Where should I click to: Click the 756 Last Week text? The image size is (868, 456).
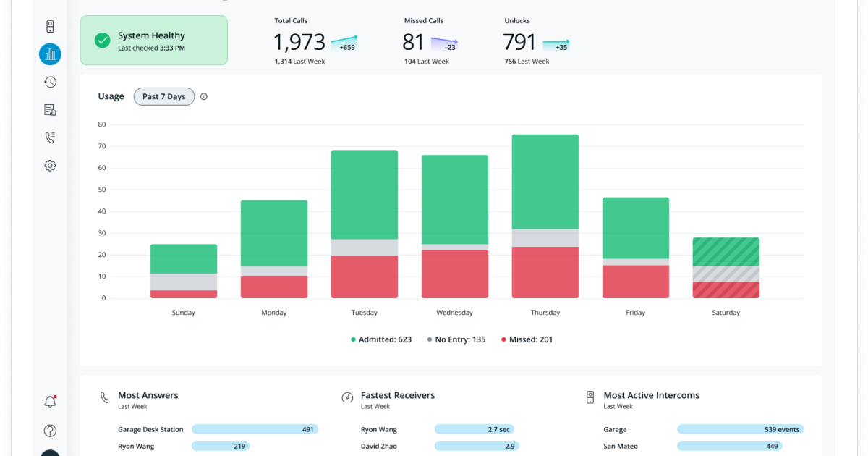(x=527, y=62)
